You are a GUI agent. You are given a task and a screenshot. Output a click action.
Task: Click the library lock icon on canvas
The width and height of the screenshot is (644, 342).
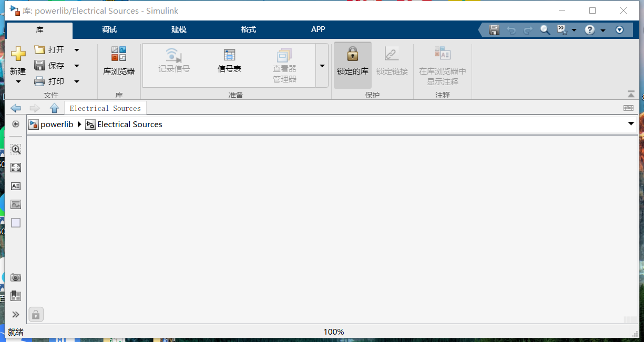(36, 315)
